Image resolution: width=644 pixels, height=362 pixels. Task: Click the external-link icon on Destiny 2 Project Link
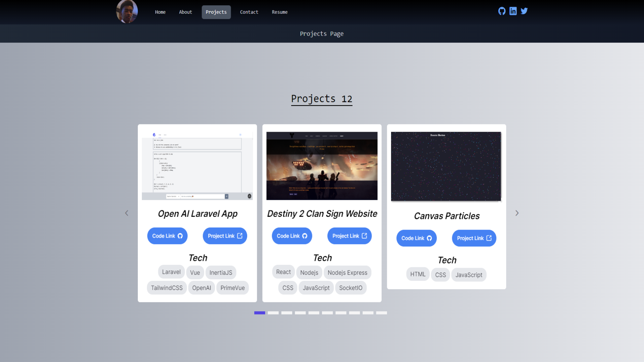point(365,236)
